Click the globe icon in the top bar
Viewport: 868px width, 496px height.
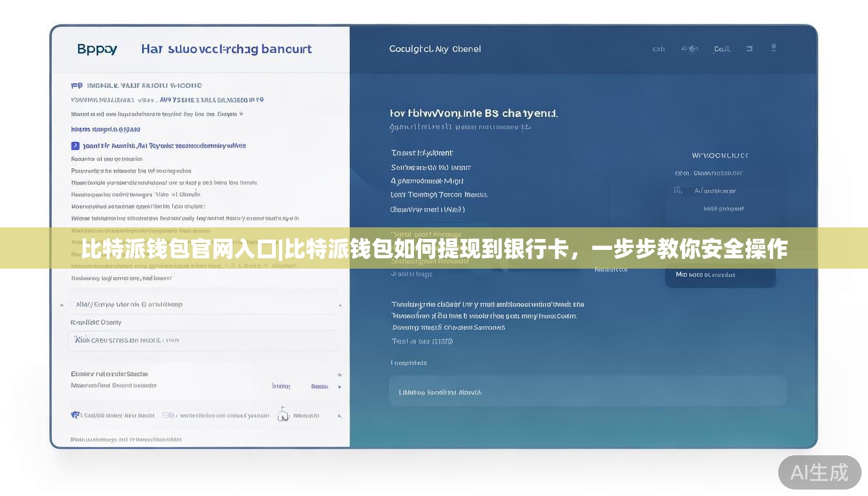pos(690,48)
